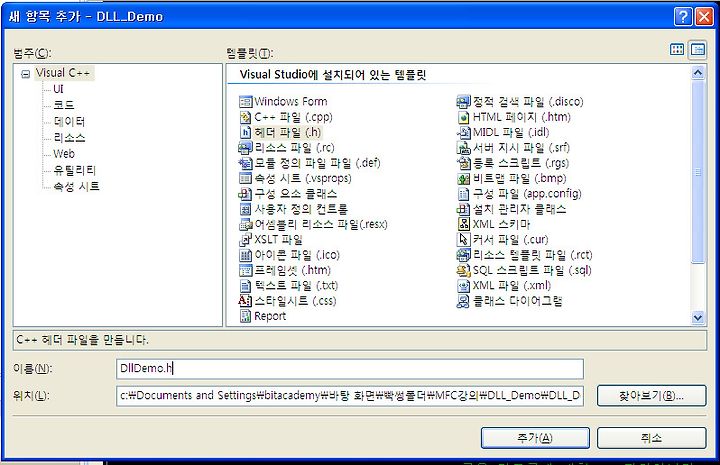720x465 pixels.
Task: Pick the 사용자 정의 컨트롤 template icon
Action: click(x=246, y=209)
